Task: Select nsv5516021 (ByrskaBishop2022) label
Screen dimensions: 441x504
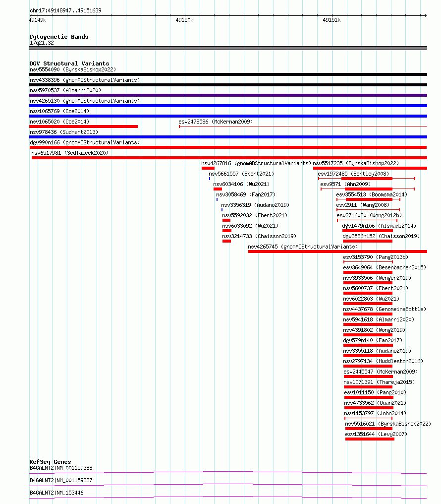Action: (x=388, y=424)
